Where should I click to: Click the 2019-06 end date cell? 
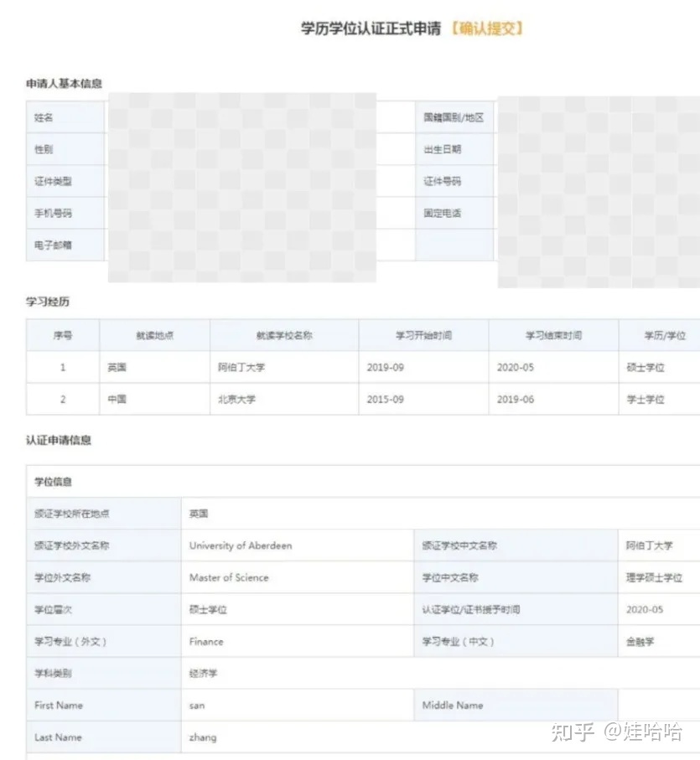pyautogui.click(x=553, y=399)
